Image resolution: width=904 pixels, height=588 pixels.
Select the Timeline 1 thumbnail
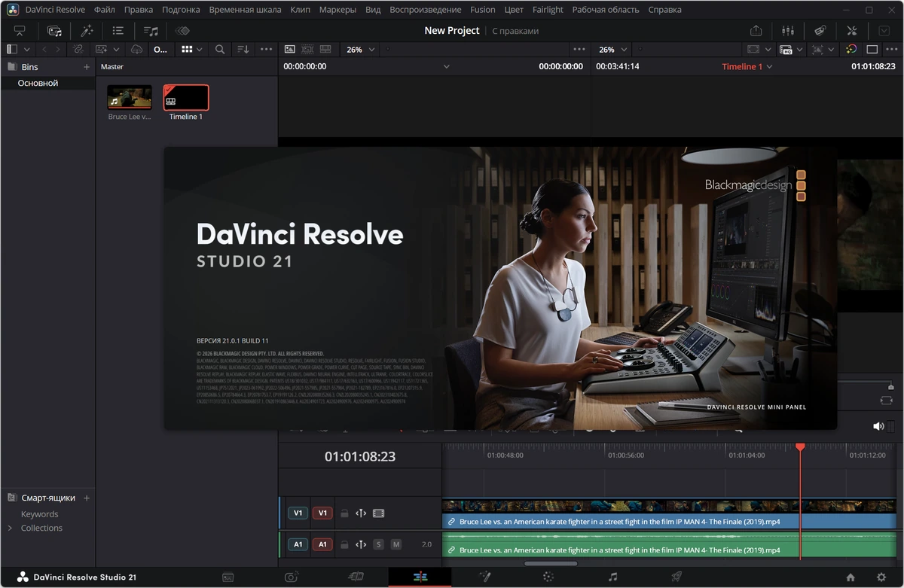pos(186,97)
